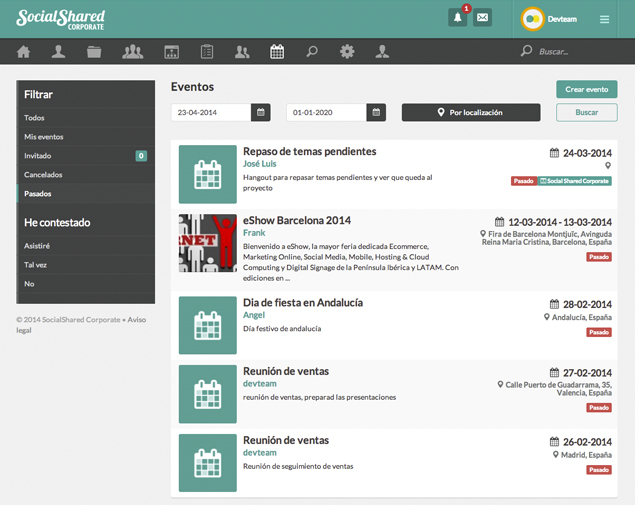Click location Andalucía, España

[x=582, y=317]
